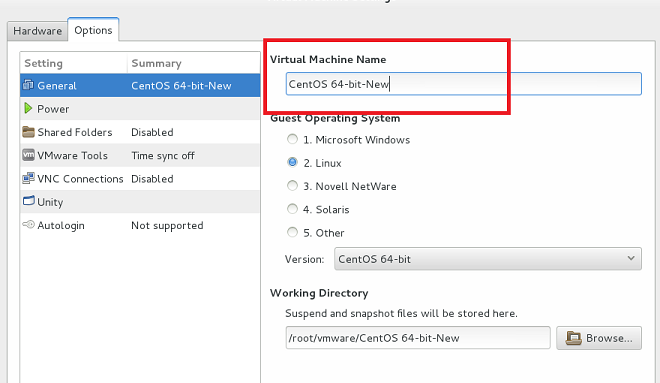Screen dimensions: 660x383
Task: Click 'Time sync off' summary text
Action: pos(163,156)
